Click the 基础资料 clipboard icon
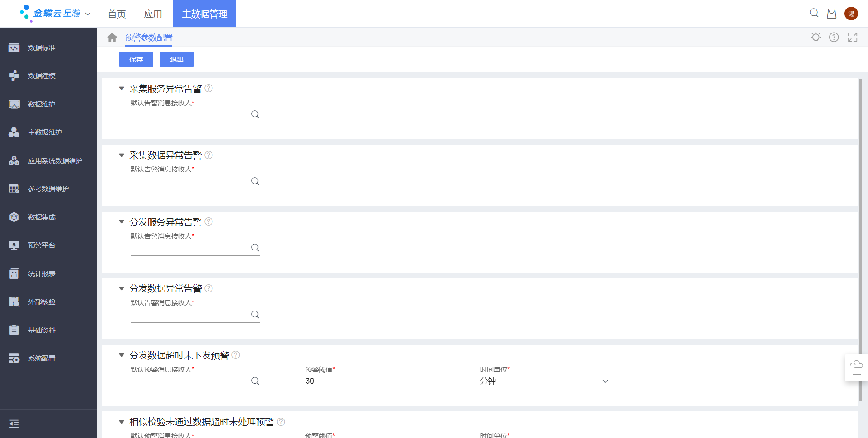The image size is (868, 438). pyautogui.click(x=14, y=330)
